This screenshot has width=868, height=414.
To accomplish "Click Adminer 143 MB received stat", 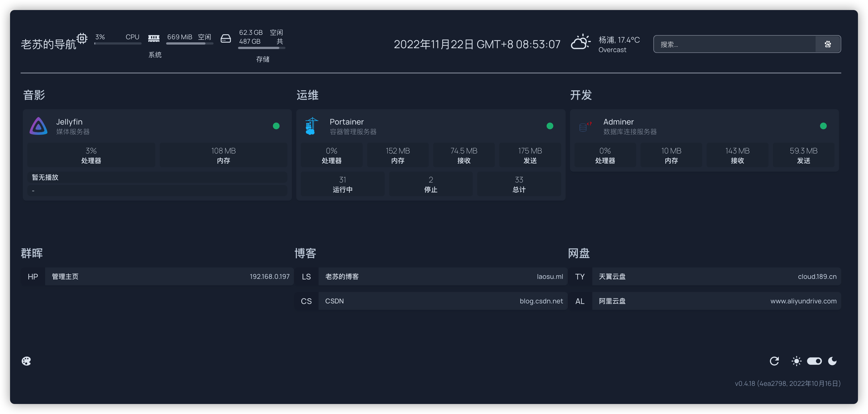I will (737, 155).
